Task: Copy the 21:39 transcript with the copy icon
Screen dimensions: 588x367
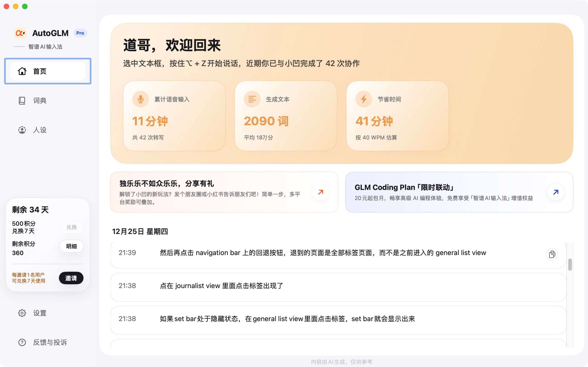Action: [x=552, y=254]
